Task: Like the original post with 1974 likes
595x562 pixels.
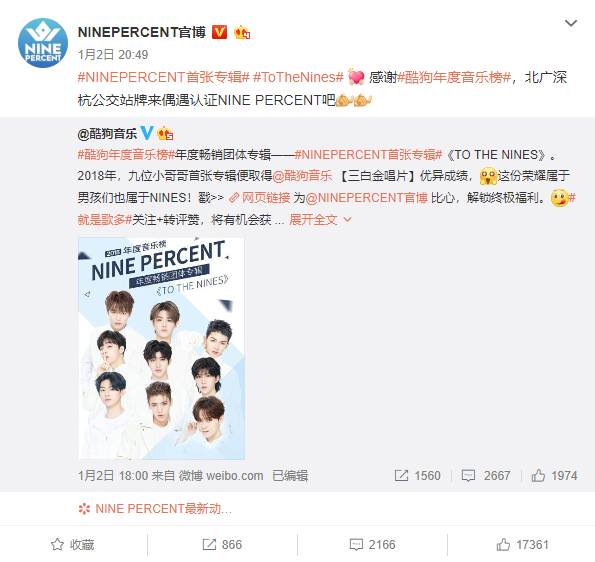Action: tap(554, 476)
